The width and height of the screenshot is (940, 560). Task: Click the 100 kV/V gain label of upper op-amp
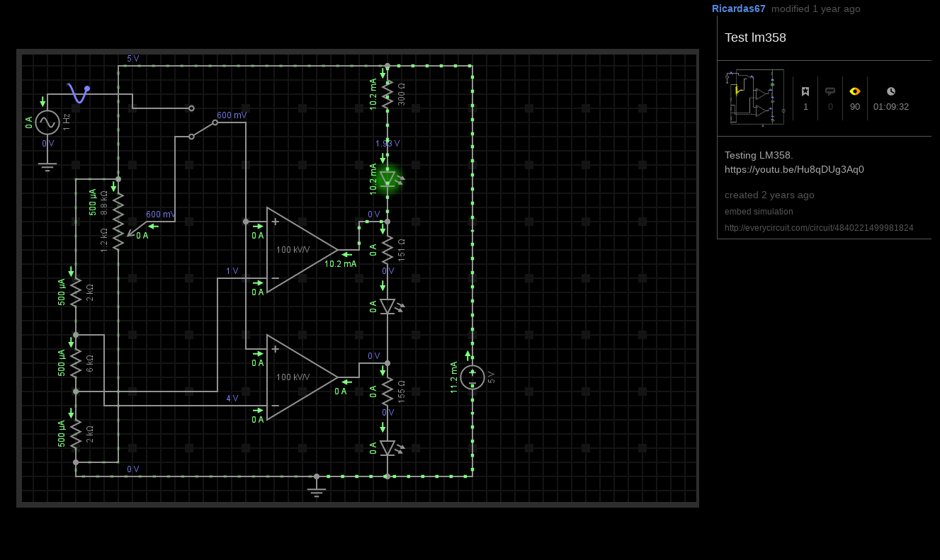coord(293,250)
